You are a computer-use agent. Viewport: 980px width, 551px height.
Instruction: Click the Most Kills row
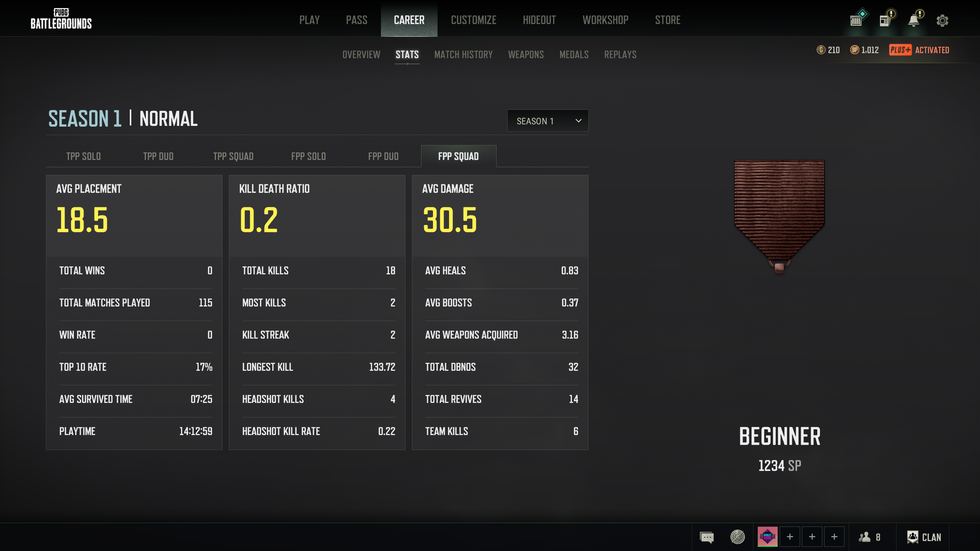(x=318, y=303)
